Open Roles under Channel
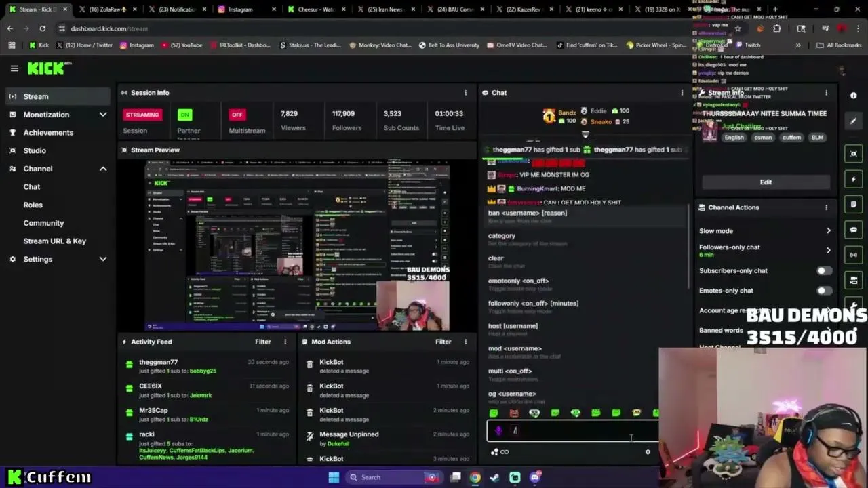 point(33,205)
